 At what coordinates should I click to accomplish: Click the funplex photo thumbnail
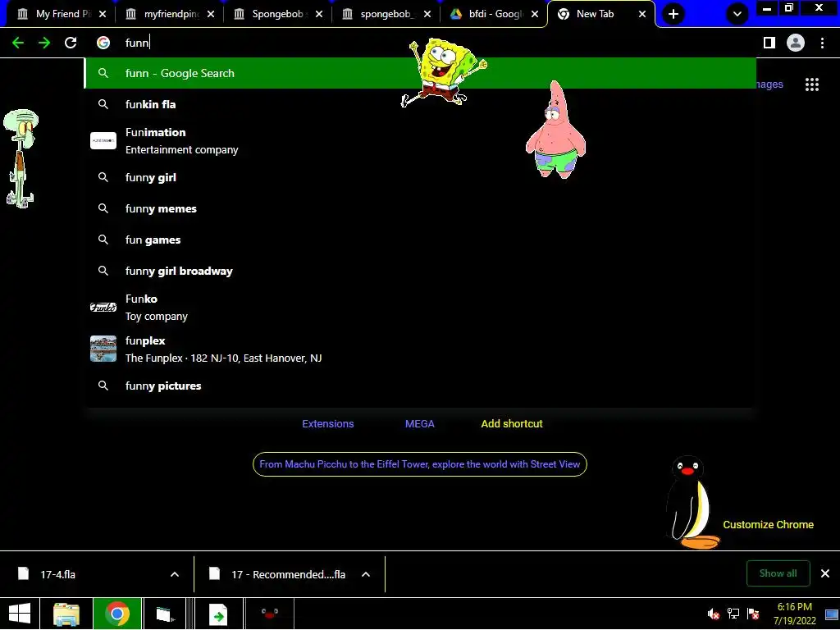click(103, 349)
